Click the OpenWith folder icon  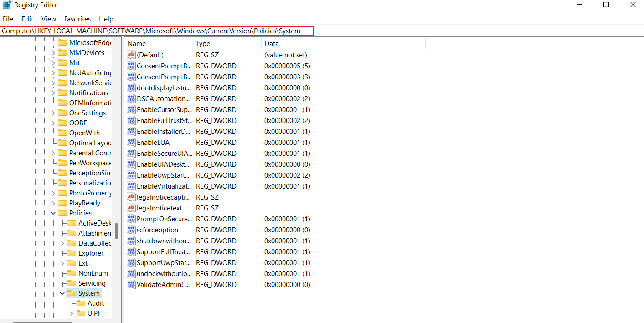(62, 133)
